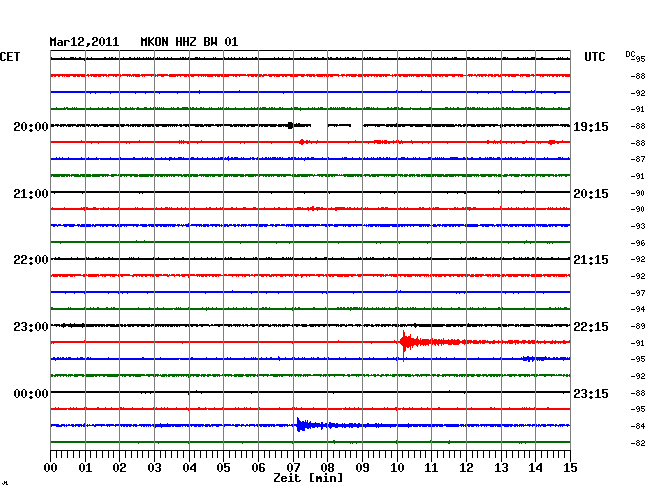Image resolution: width=650 pixels, height=494 pixels.
Task: Click the 03 minute axis label
Action: (154, 467)
